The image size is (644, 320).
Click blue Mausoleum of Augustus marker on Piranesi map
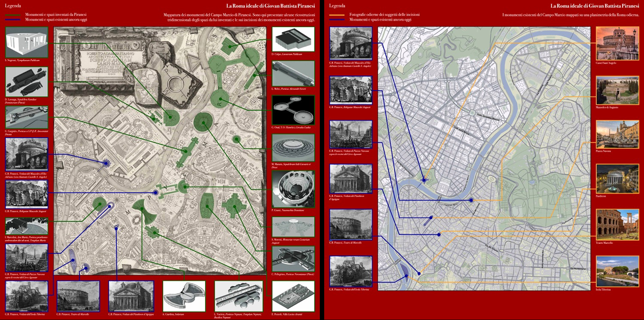point(156,193)
